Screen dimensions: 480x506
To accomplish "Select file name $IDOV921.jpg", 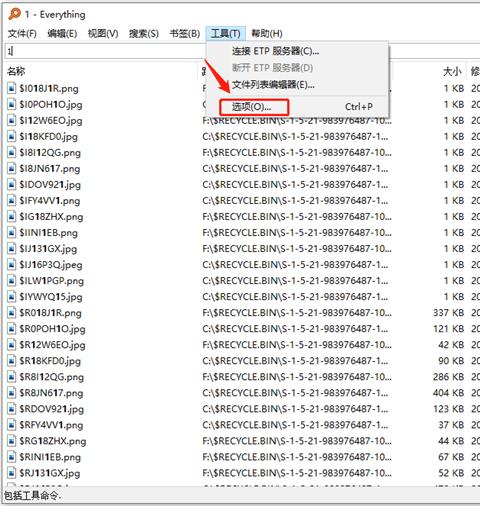I will [x=50, y=185].
